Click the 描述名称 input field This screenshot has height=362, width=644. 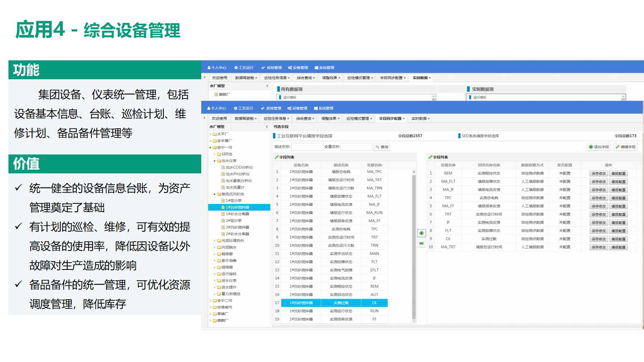tap(307, 147)
